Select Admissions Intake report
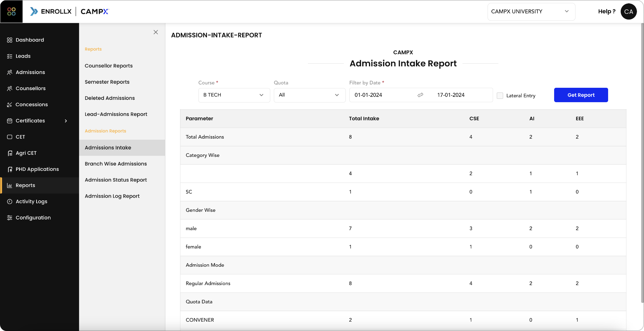This screenshot has height=331, width=644. (x=122, y=148)
